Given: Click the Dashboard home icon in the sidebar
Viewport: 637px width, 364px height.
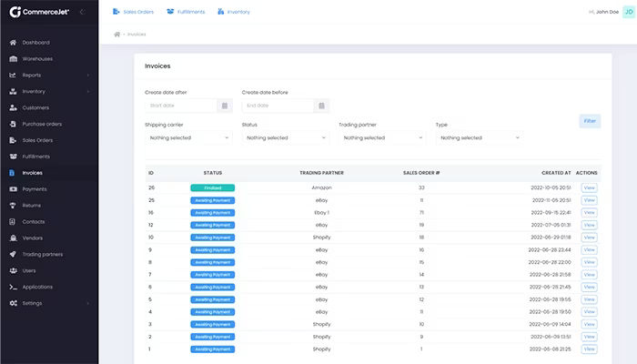Looking at the screenshot, I should coord(13,42).
